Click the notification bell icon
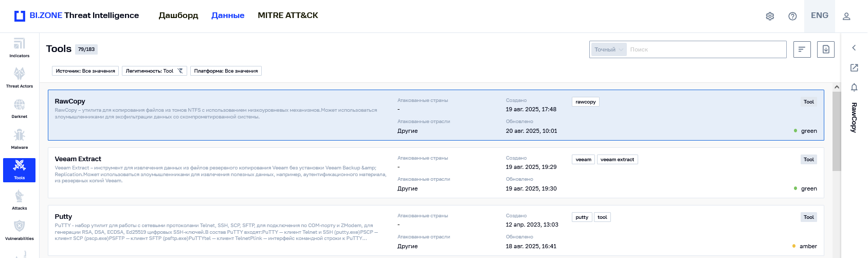 (854, 88)
